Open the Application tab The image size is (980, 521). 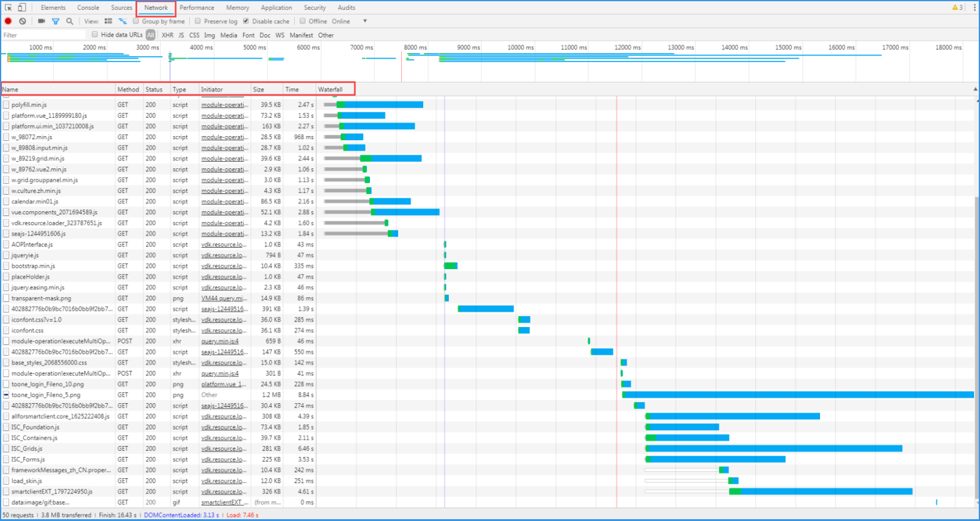[x=277, y=7]
